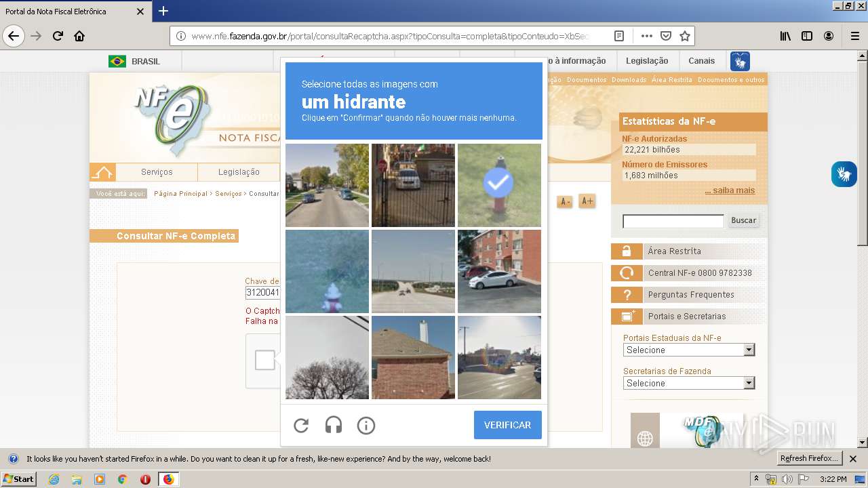The width and height of the screenshot is (868, 488).
Task: Click the Chave de Acesso input field
Action: [262, 293]
